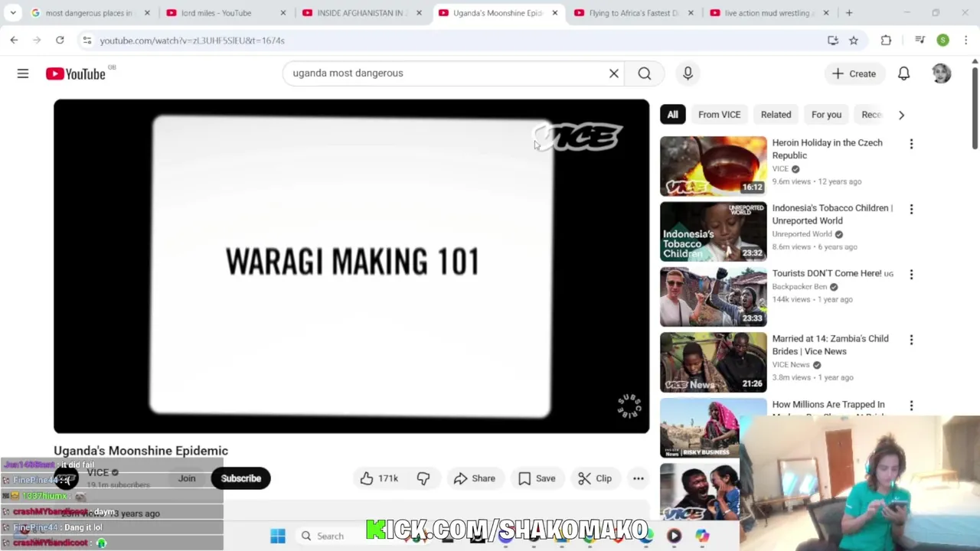Click the page vertical scrollbar
The height and width of the screenshot is (551, 980).
975,107
